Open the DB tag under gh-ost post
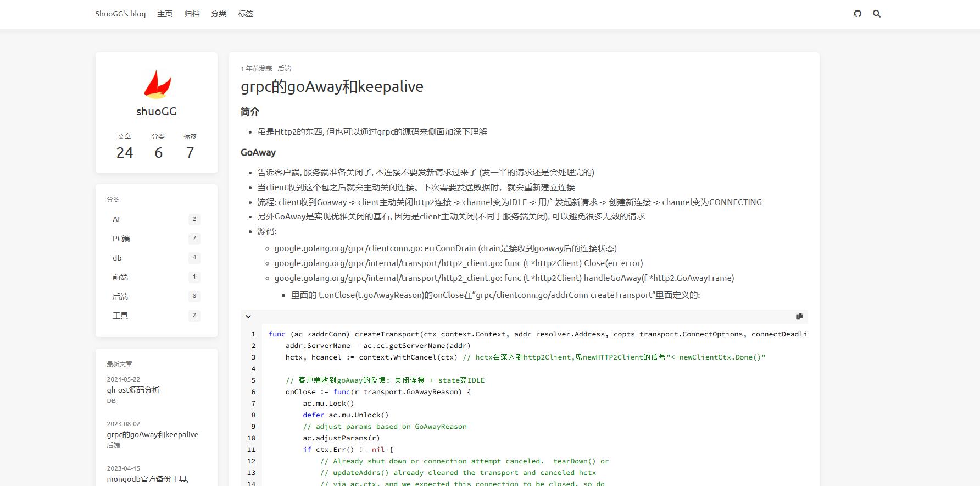The height and width of the screenshot is (486, 980). pyautogui.click(x=112, y=401)
